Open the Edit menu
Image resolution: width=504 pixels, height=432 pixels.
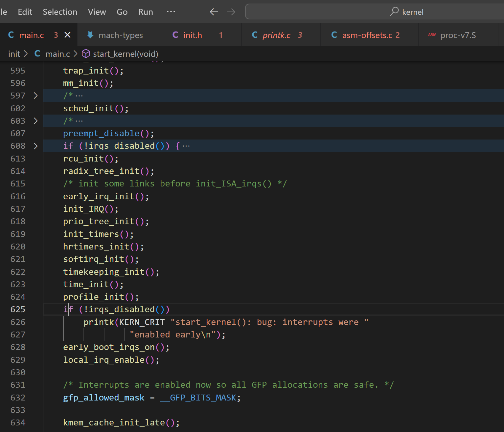point(25,12)
